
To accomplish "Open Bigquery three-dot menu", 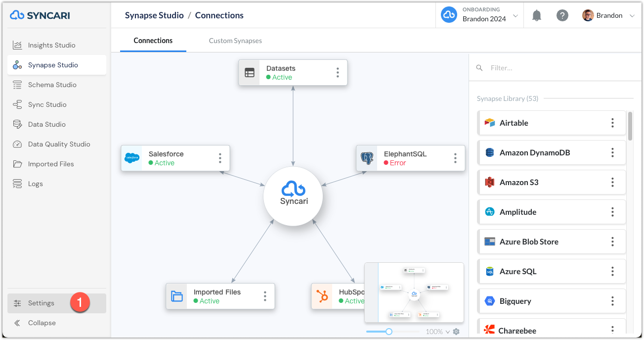I will coord(612,301).
